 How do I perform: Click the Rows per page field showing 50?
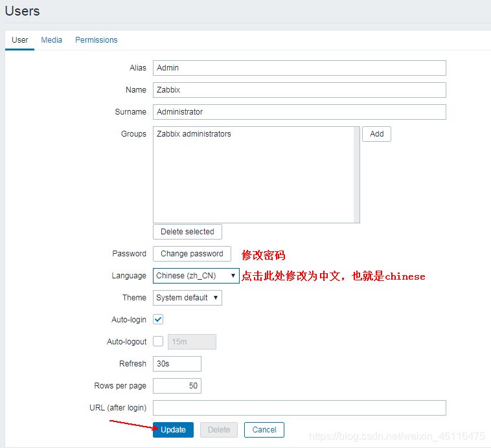(177, 386)
